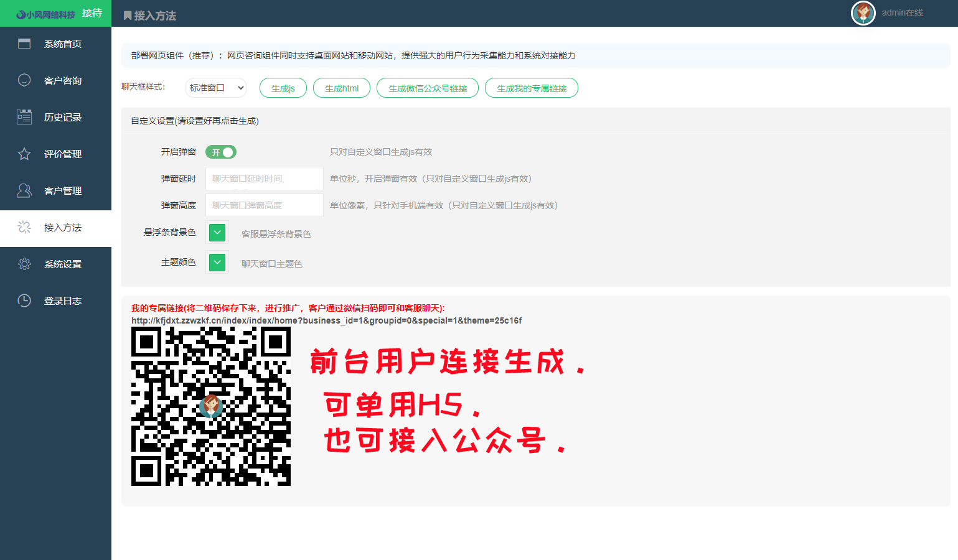Go to 历史记录 page
This screenshot has width=958, height=560.
(x=55, y=118)
